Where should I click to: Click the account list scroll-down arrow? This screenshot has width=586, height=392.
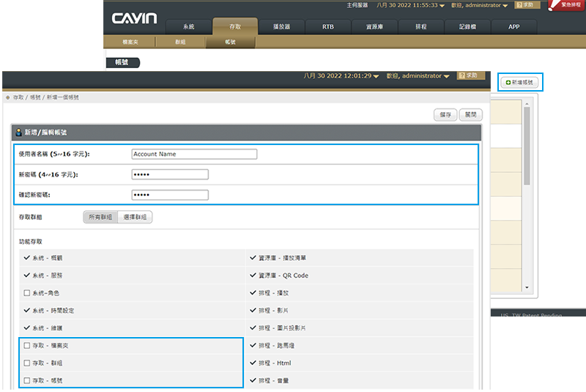click(x=527, y=287)
